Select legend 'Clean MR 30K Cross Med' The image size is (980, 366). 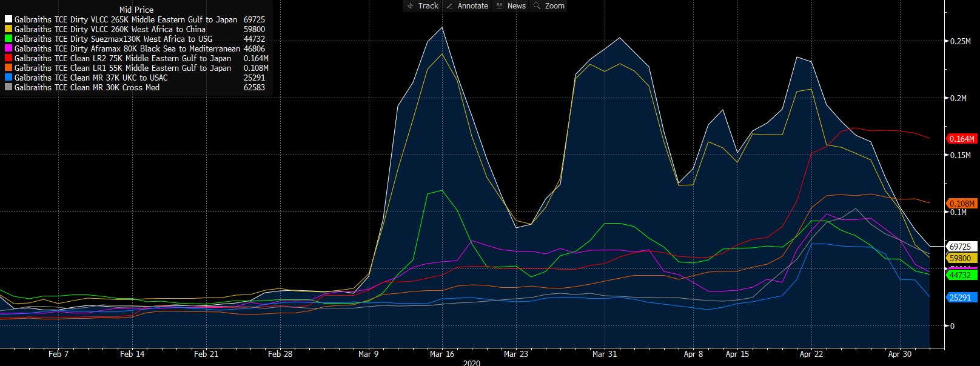[x=87, y=87]
